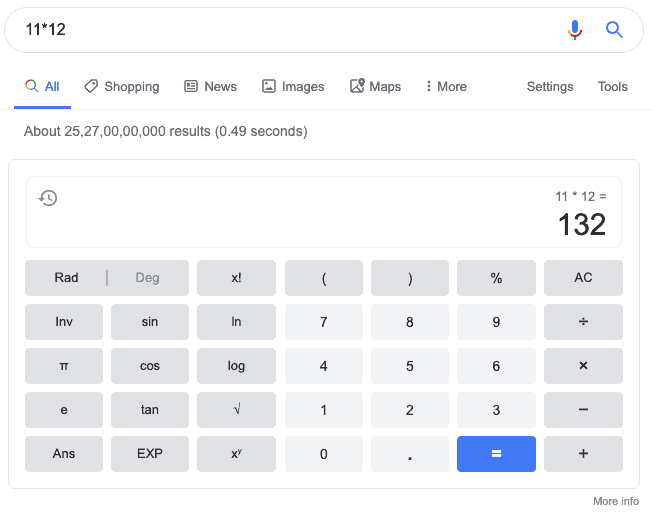Click the square root key
The height and width of the screenshot is (517, 653).
tap(236, 410)
